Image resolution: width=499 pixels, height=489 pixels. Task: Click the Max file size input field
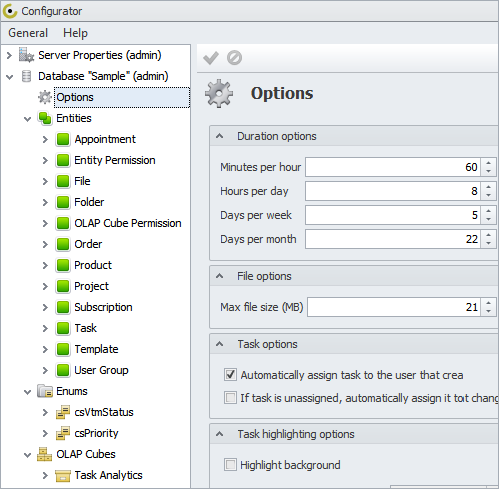tap(394, 307)
